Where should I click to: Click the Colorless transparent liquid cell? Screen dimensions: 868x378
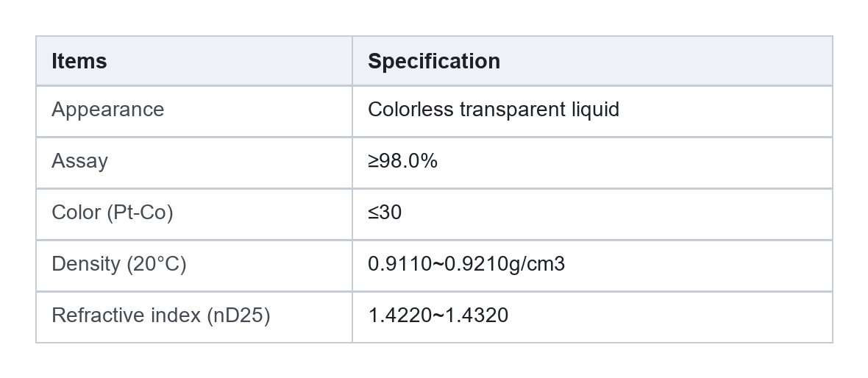point(494,110)
